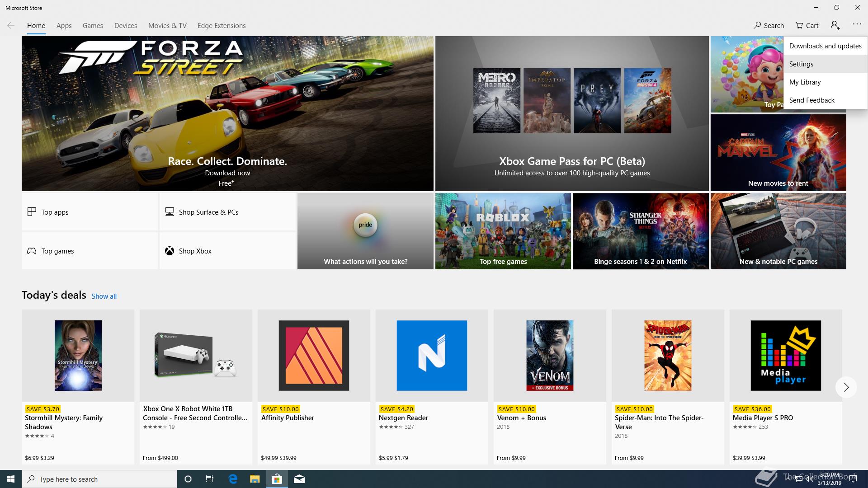Image resolution: width=868 pixels, height=488 pixels.
Task: Launch Microsoft Edge from the taskbar
Action: coord(233,479)
